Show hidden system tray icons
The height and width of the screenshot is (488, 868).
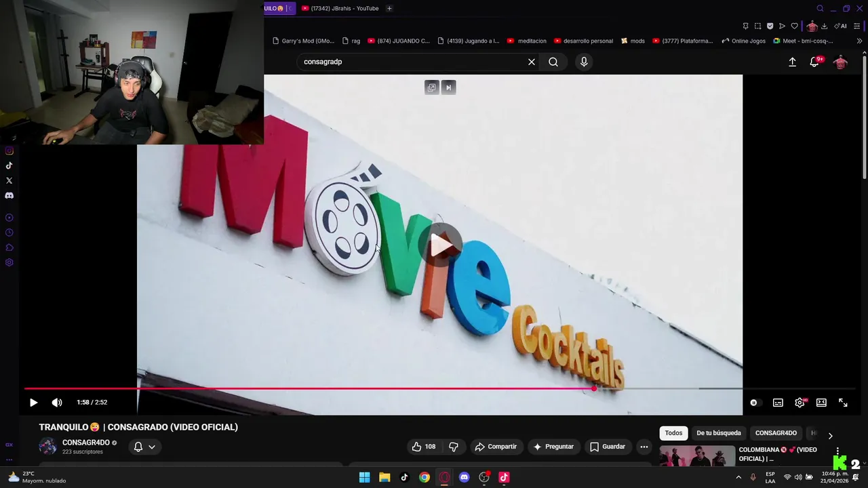pos(738,477)
